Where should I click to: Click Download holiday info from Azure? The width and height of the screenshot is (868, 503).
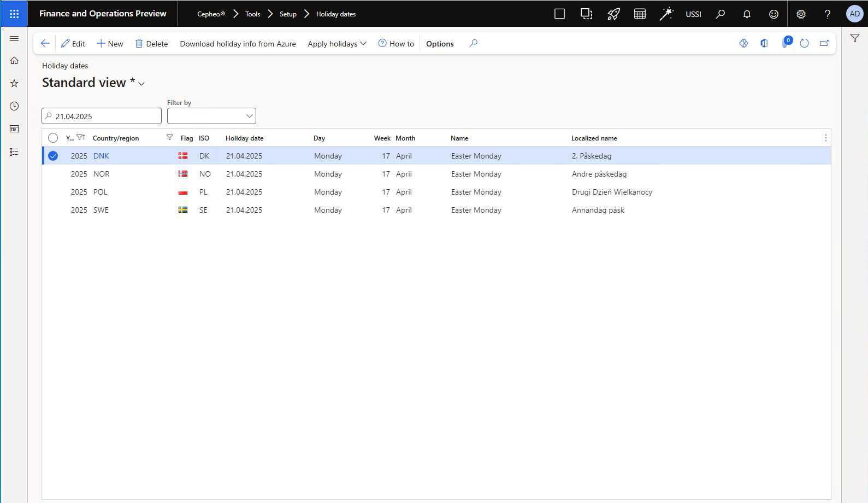[238, 44]
